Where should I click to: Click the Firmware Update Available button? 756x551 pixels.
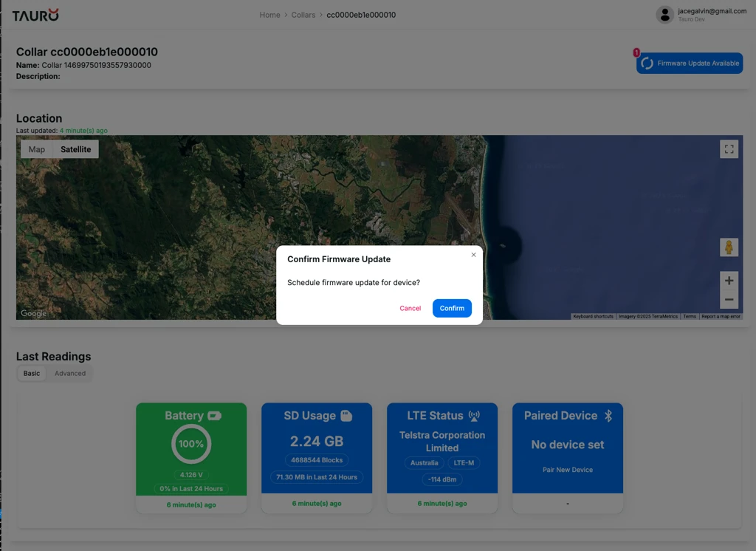tap(690, 64)
